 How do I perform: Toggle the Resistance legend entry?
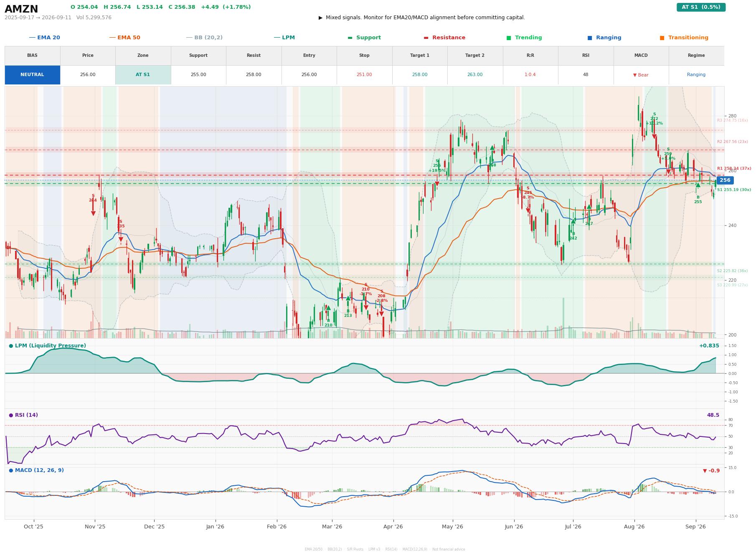[x=444, y=38]
